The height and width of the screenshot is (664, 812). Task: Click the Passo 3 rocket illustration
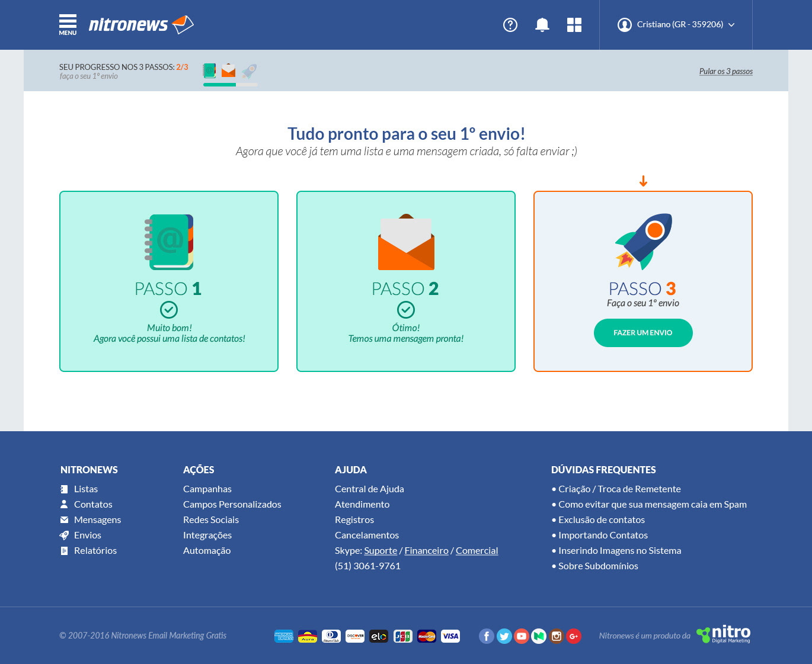tap(643, 242)
